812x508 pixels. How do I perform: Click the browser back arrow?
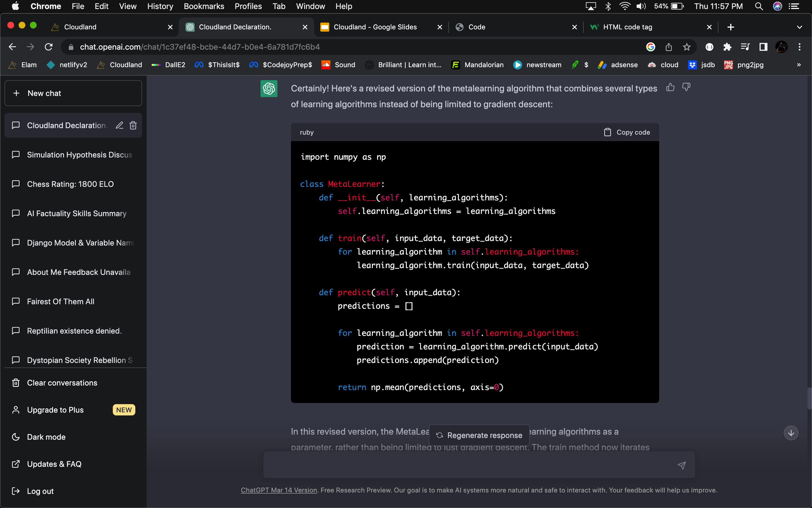12,47
